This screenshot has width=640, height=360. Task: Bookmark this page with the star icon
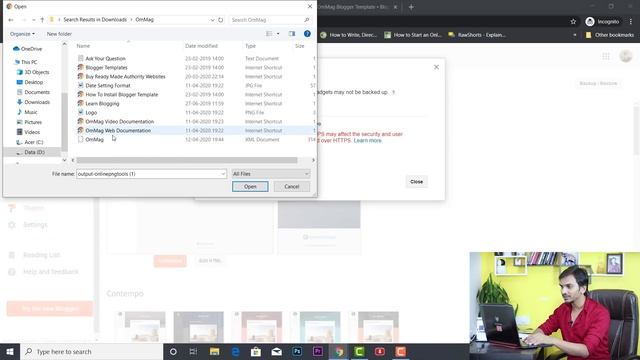pos(573,22)
